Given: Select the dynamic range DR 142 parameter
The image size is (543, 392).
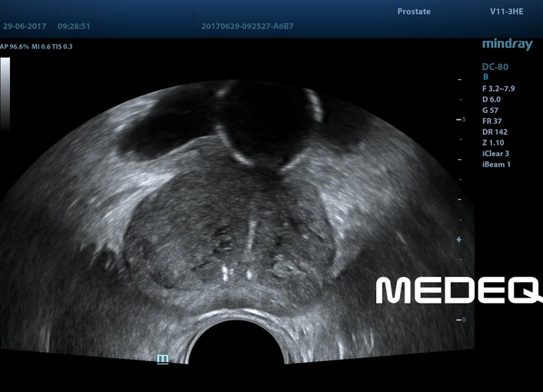Looking at the screenshot, I should click(x=494, y=131).
